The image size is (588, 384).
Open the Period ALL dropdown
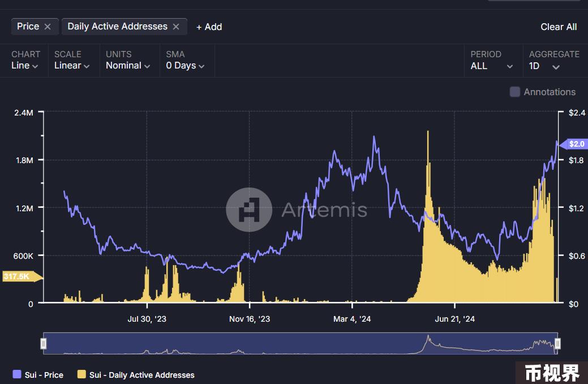[492, 66]
